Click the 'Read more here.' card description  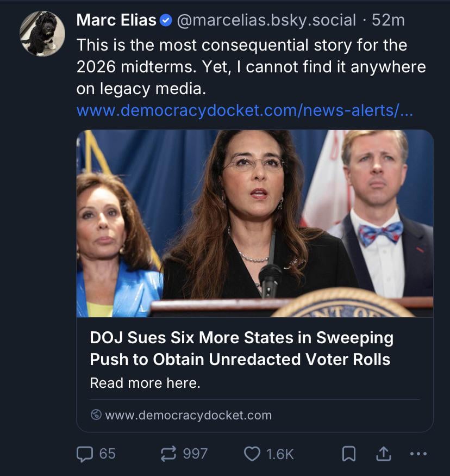(x=145, y=383)
